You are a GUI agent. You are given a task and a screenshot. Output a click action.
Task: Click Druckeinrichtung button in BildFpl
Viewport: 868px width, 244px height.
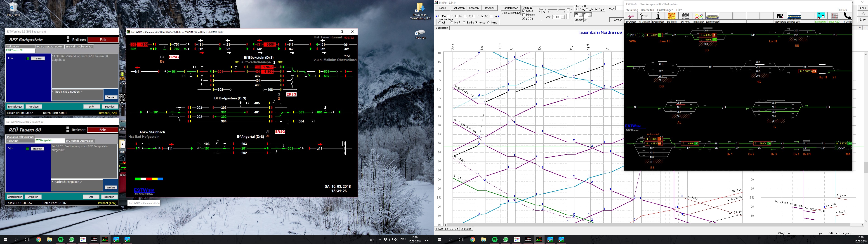[x=511, y=13]
